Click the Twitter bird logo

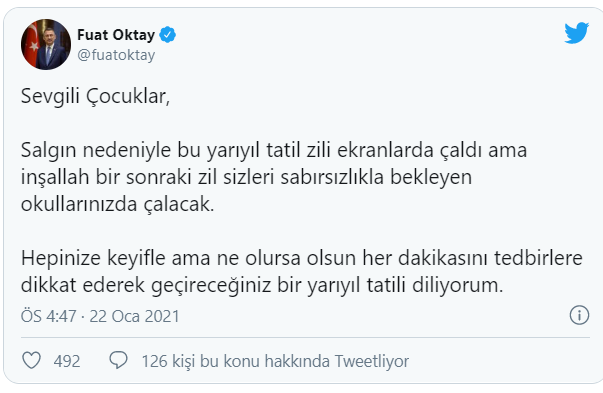[x=576, y=33]
